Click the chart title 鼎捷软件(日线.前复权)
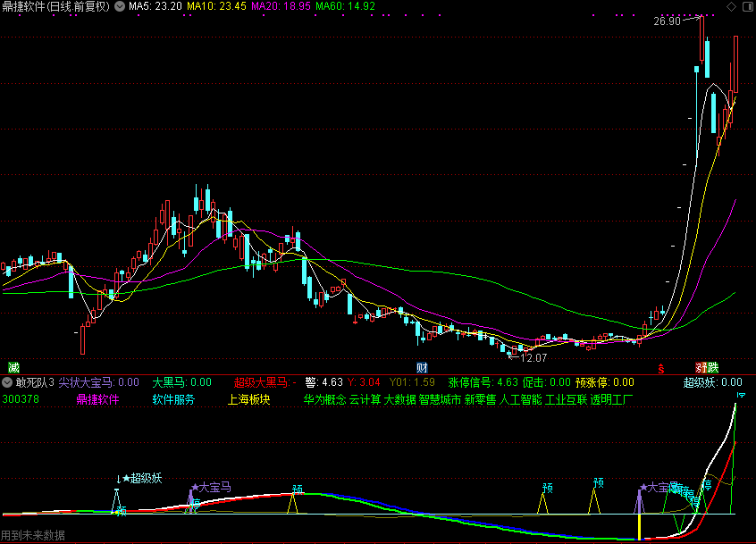Image resolution: width=756 pixels, height=544 pixels. click(x=56, y=6)
